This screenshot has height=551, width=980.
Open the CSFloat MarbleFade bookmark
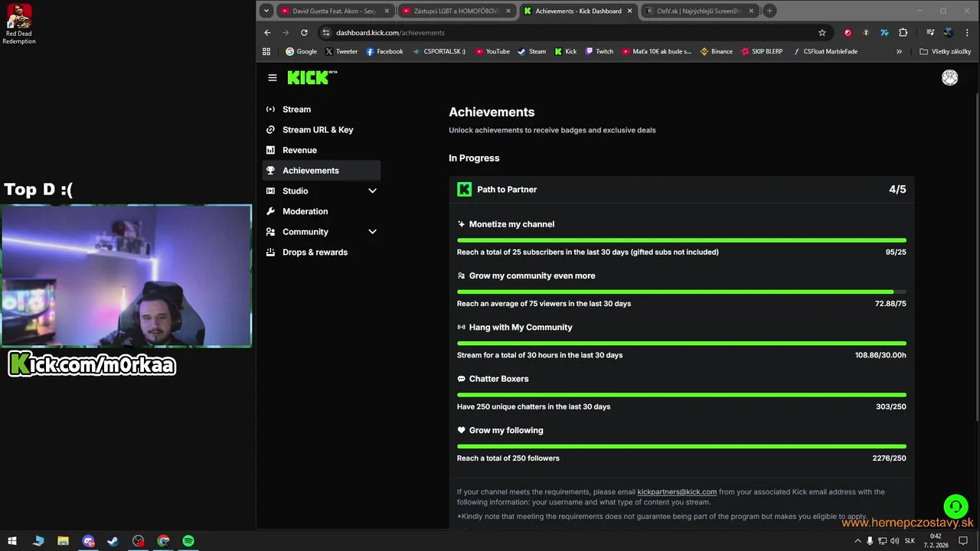pyautogui.click(x=825, y=52)
